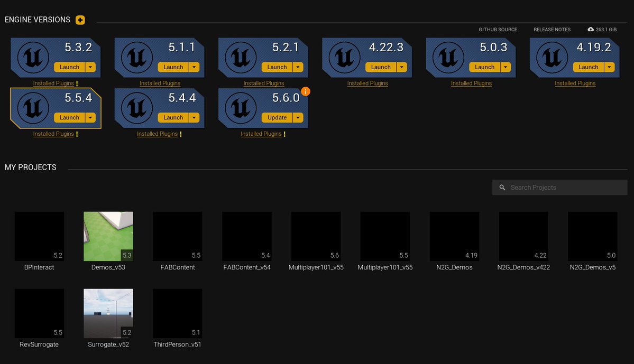634x364 pixels.
Task: Click the Unreal logo on 5.3.2 engine card
Action: click(33, 58)
